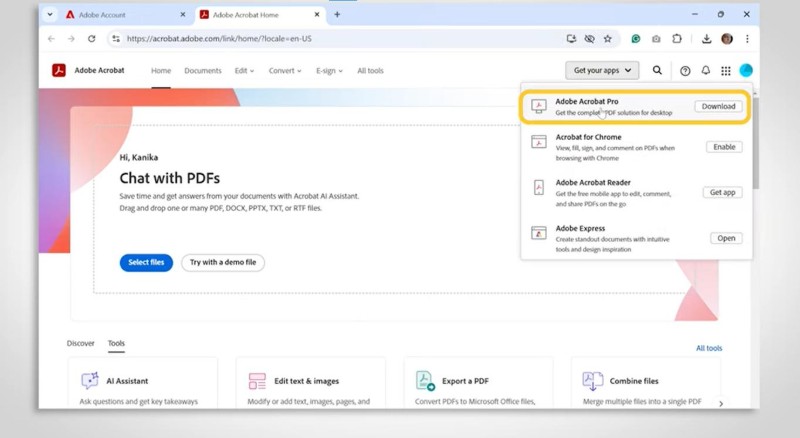The image size is (800, 438).
Task: Switch to the Discover tab
Action: tap(81, 343)
